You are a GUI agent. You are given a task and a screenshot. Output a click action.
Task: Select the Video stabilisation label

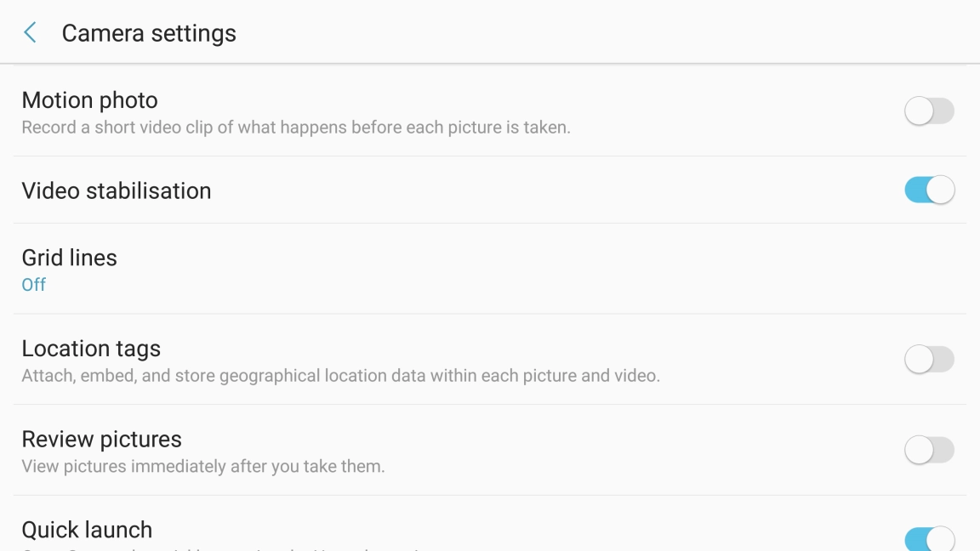117,190
